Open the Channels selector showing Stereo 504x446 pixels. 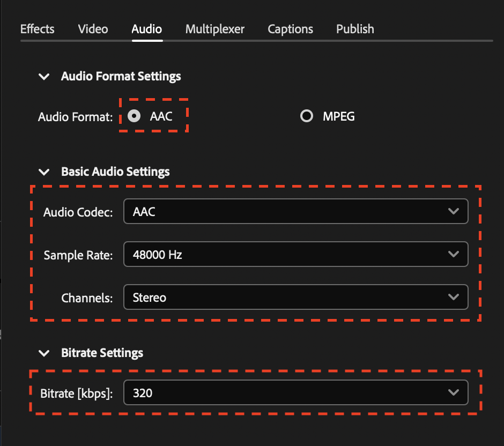[295, 297]
